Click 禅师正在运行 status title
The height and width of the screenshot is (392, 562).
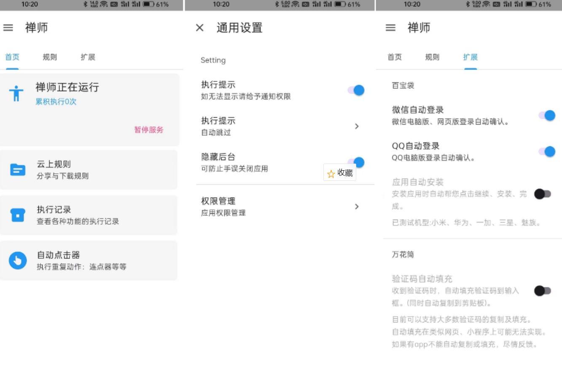coord(67,87)
